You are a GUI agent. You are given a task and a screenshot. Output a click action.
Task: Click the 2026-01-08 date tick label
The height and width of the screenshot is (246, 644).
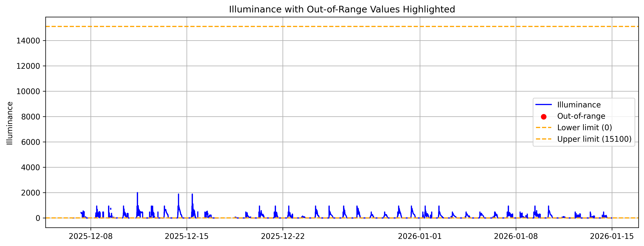(516, 236)
